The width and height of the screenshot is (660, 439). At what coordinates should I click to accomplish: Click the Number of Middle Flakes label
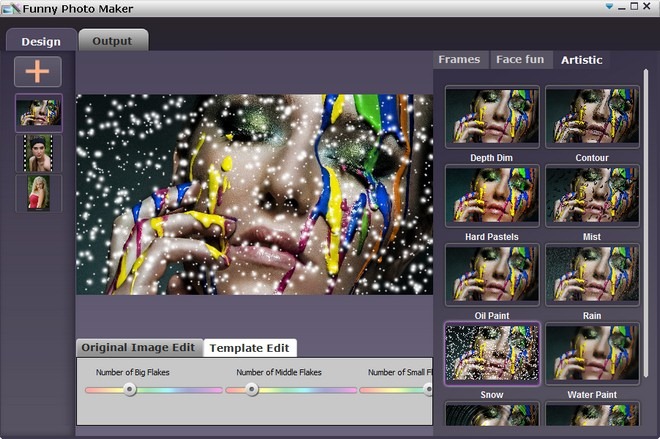click(279, 372)
